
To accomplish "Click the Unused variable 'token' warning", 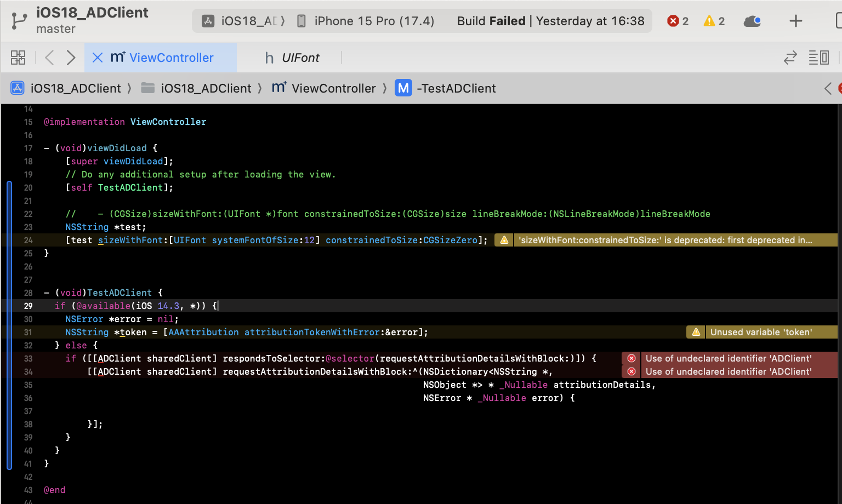I will (x=772, y=332).
